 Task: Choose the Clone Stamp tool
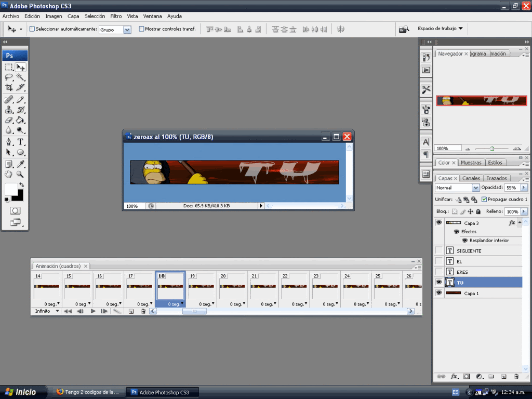[9, 110]
